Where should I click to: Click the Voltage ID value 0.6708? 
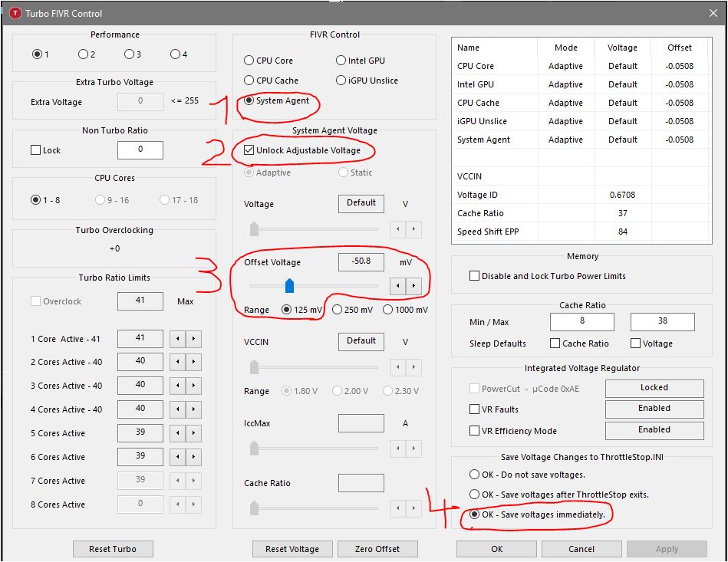pyautogui.click(x=622, y=195)
